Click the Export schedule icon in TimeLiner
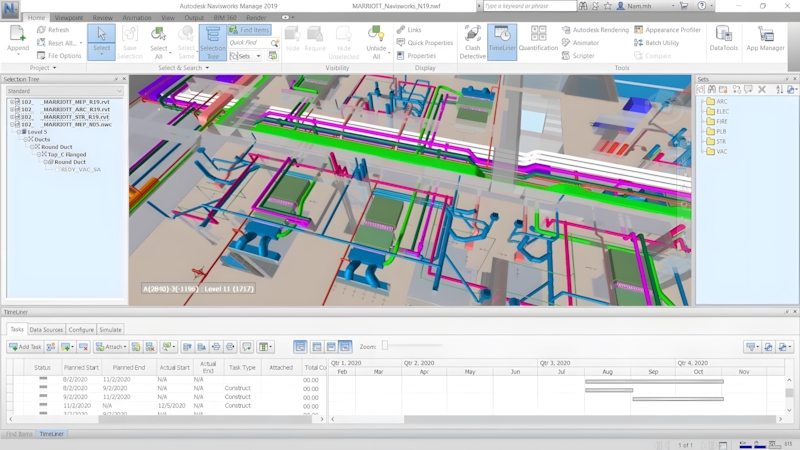Image resolution: width=800 pixels, height=450 pixels. pyautogui.click(x=784, y=347)
